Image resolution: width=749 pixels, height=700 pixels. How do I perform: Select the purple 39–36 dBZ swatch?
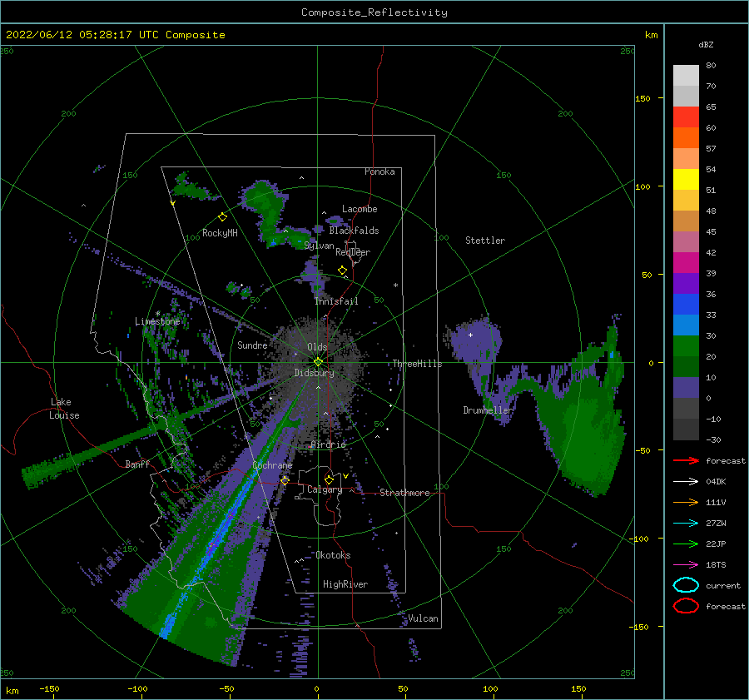(x=686, y=284)
